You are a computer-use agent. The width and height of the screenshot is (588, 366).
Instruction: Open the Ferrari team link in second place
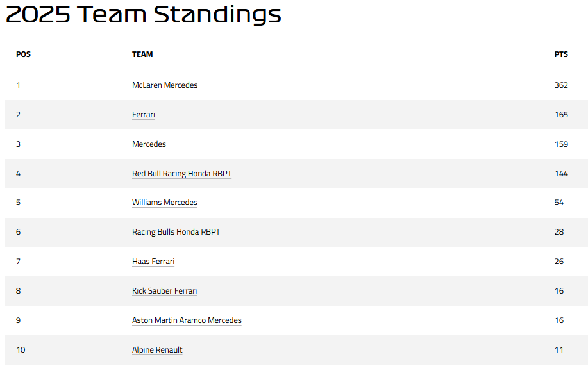(x=143, y=115)
